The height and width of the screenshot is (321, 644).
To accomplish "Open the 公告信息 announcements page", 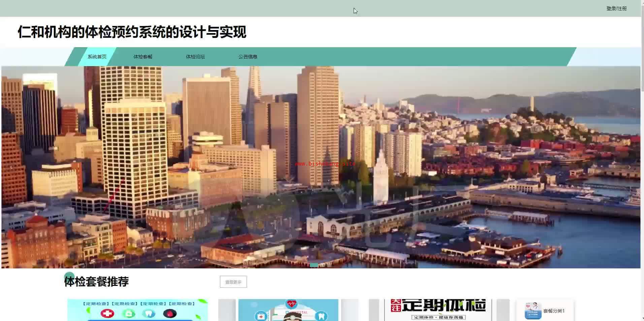I will (248, 57).
